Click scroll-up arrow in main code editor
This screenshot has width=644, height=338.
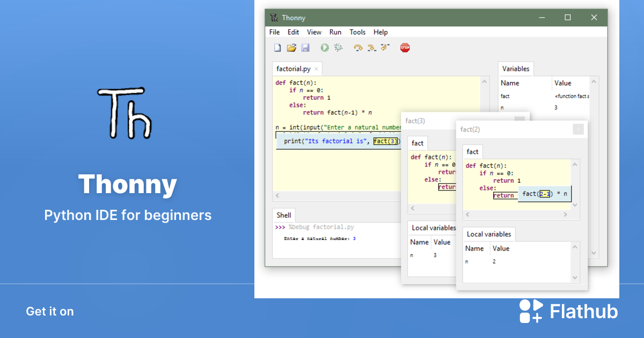pos(485,82)
